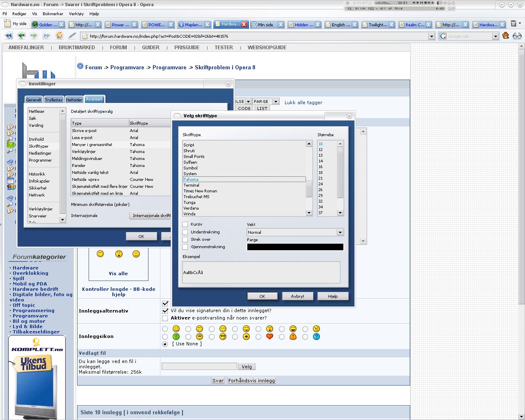The image size is (525, 420).
Task: Click the big grin smiley post icon
Action: pos(293,329)
